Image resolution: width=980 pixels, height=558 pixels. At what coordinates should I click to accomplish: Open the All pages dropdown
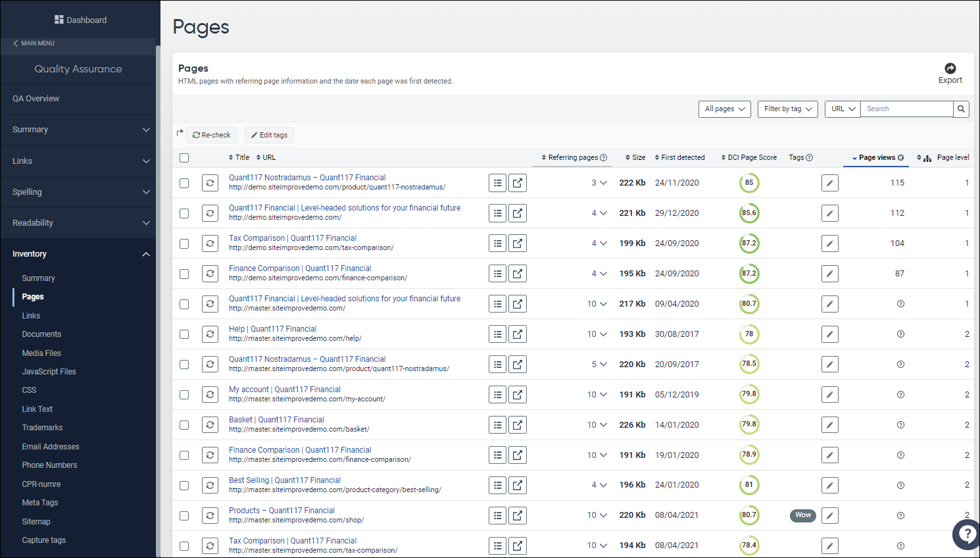(x=724, y=109)
